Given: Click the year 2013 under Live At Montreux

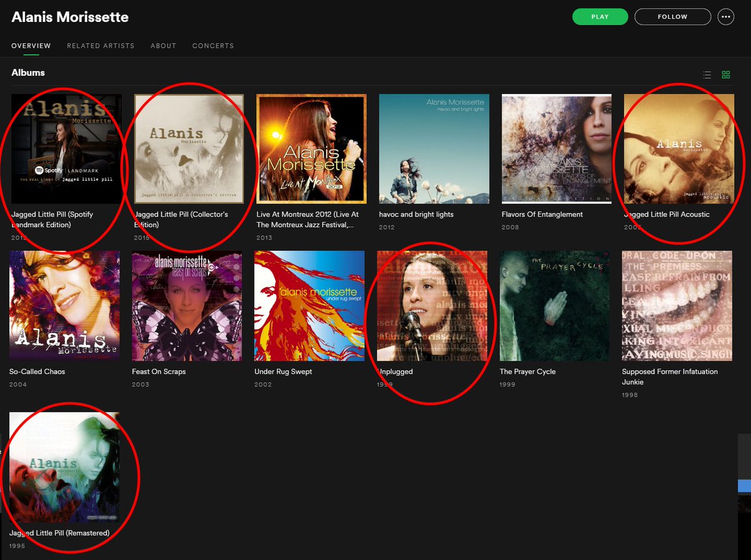Looking at the screenshot, I should click(x=265, y=238).
